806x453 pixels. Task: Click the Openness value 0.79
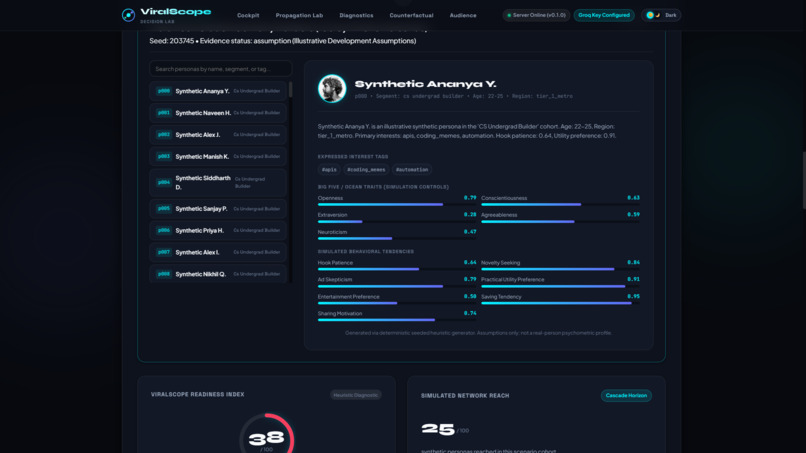pos(470,197)
